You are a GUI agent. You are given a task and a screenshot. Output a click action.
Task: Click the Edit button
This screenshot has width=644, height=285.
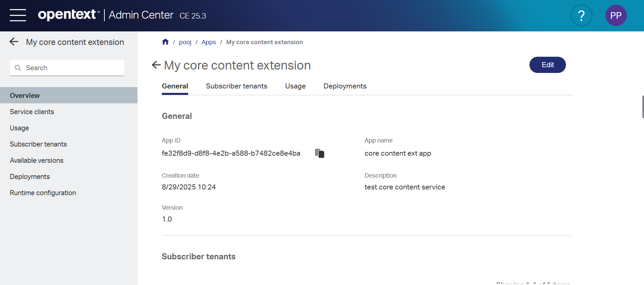[547, 65]
